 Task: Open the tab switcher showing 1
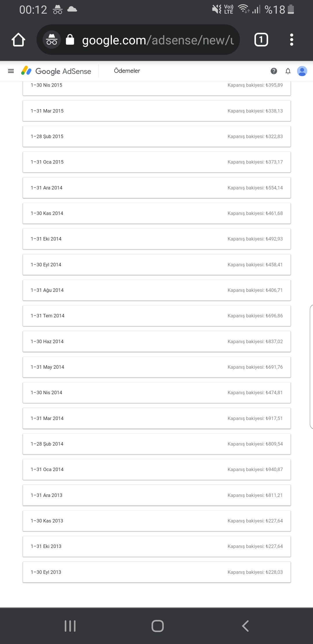pos(261,40)
